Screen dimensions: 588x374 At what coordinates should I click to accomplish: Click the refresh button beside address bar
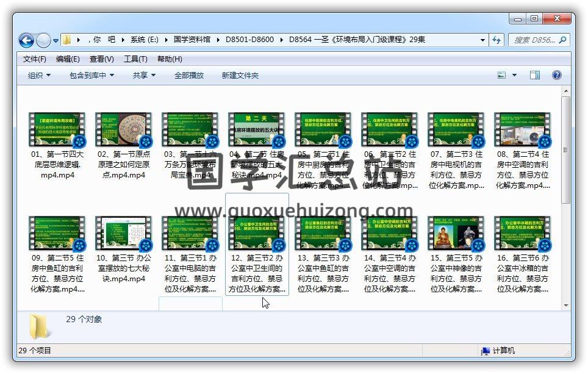point(497,40)
